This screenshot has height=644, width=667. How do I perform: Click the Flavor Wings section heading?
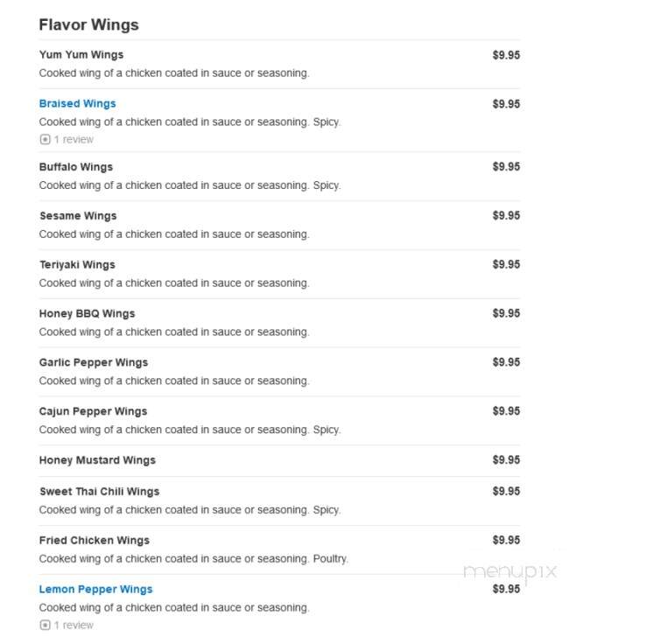point(89,24)
